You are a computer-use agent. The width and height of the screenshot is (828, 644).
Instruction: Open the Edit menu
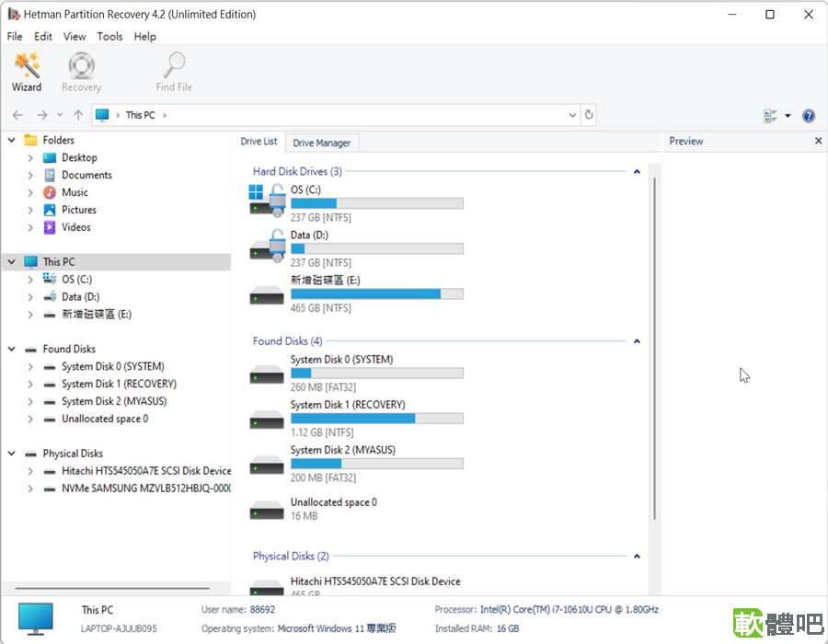click(x=42, y=37)
